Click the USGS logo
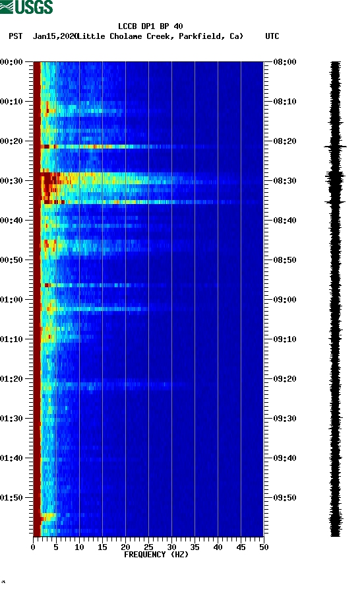The image size is (364, 589). [26, 7]
